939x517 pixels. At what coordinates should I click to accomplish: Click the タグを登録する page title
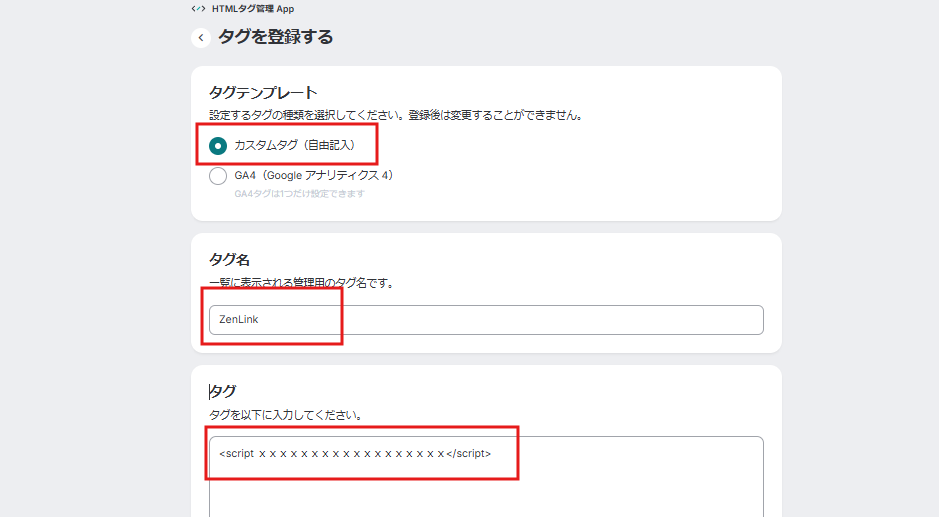(x=275, y=37)
